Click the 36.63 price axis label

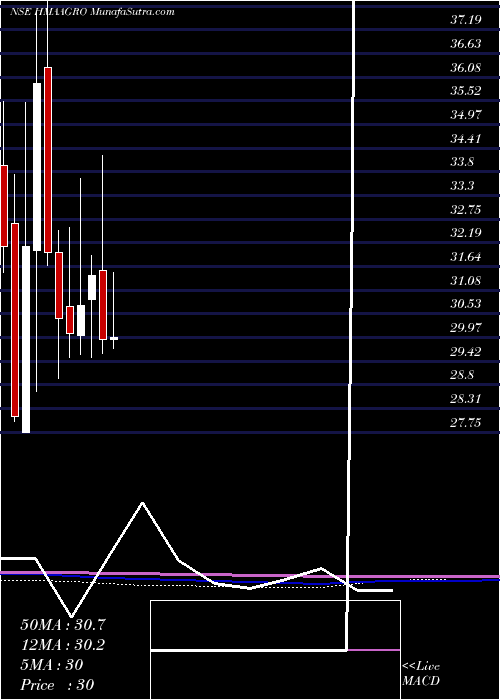[466, 44]
